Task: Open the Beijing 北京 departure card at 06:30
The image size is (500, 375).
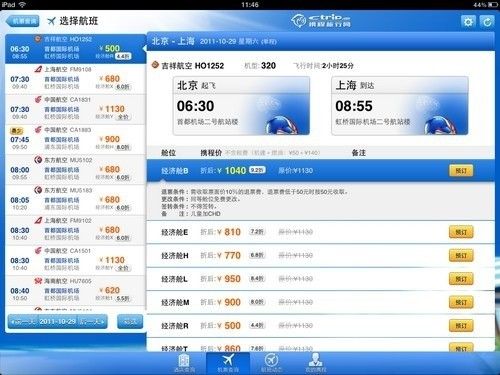Action: (x=241, y=106)
